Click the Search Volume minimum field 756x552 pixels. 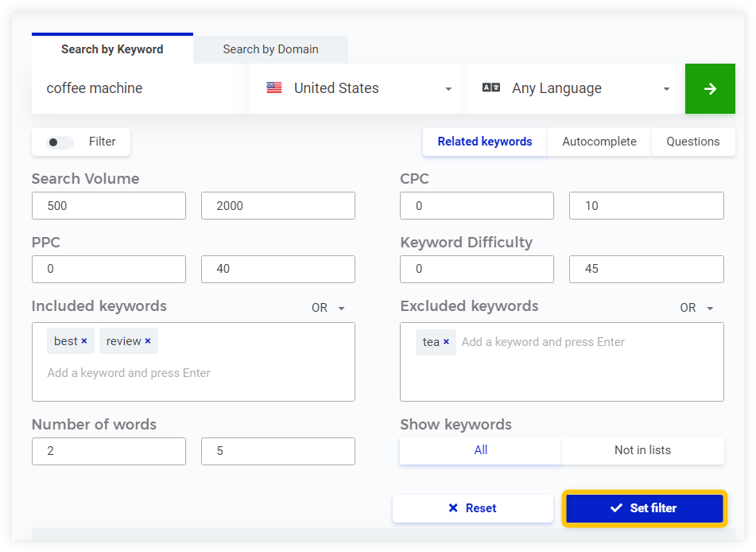[109, 205]
